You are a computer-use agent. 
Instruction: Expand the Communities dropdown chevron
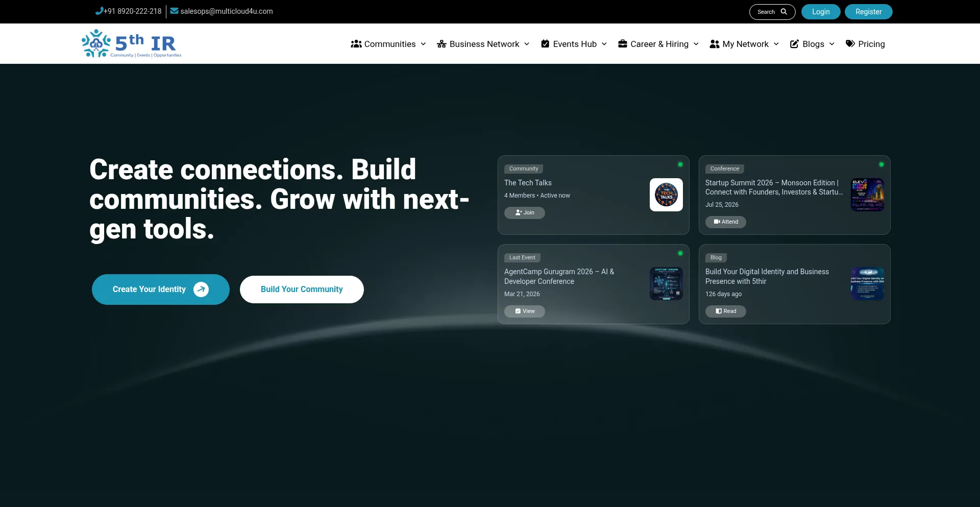click(423, 44)
